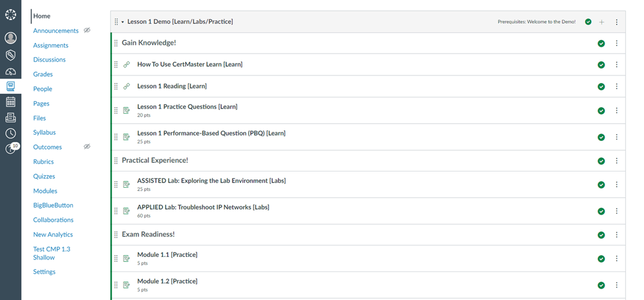644x300 pixels.
Task: Toggle publish status for Lesson 1 Reading [Learn]
Action: tap(601, 87)
